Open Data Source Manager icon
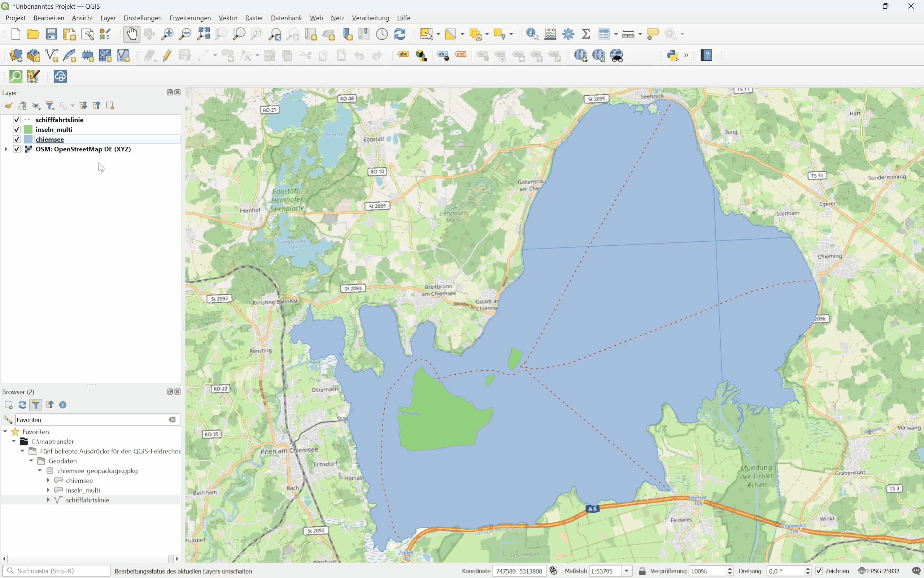 (x=16, y=55)
